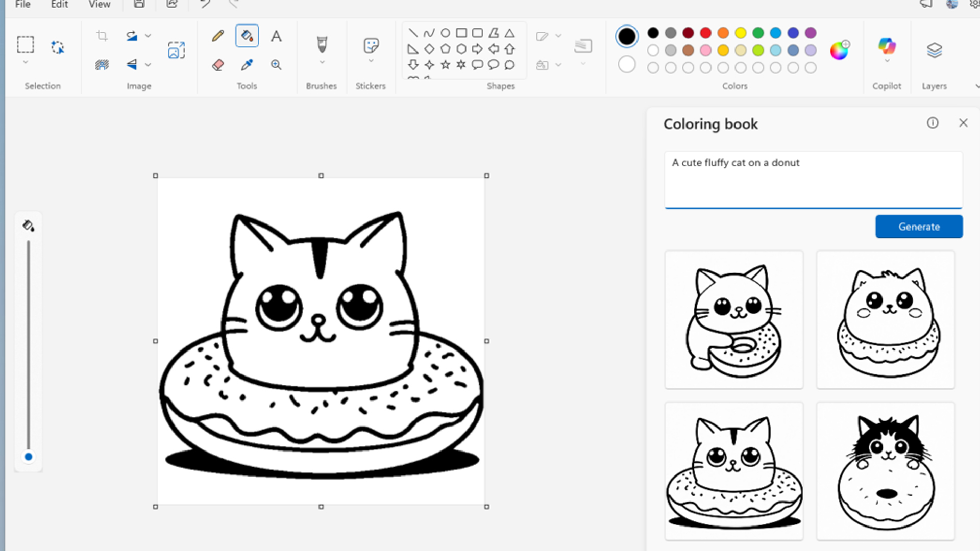Select the Eraser tool
The image size is (980, 551).
pos(218,65)
